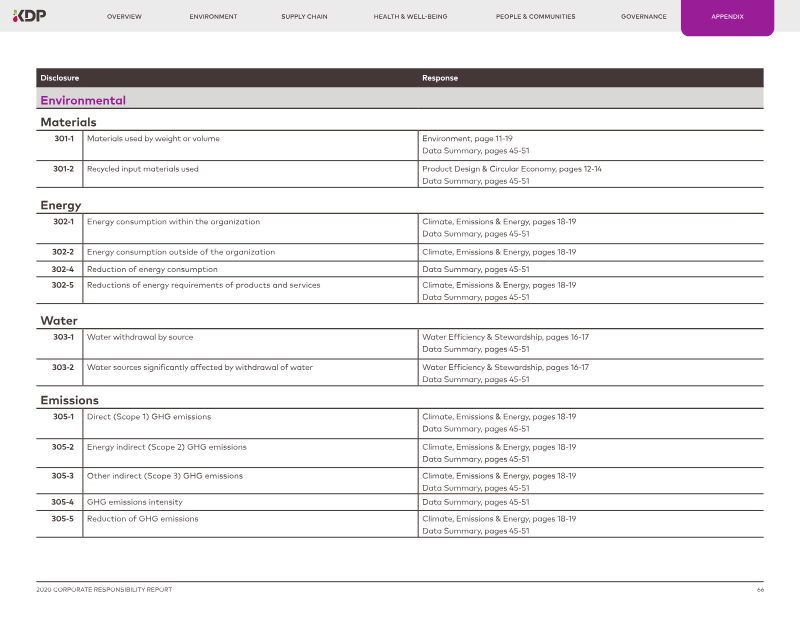Open the Overview tab
The height and width of the screenshot is (618, 800).
point(124,17)
